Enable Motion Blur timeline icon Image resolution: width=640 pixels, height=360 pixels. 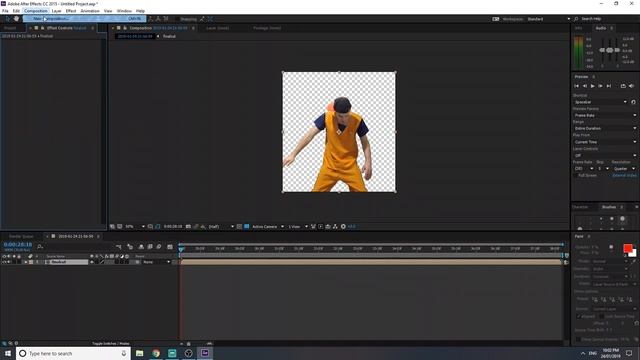pyautogui.click(x=159, y=247)
